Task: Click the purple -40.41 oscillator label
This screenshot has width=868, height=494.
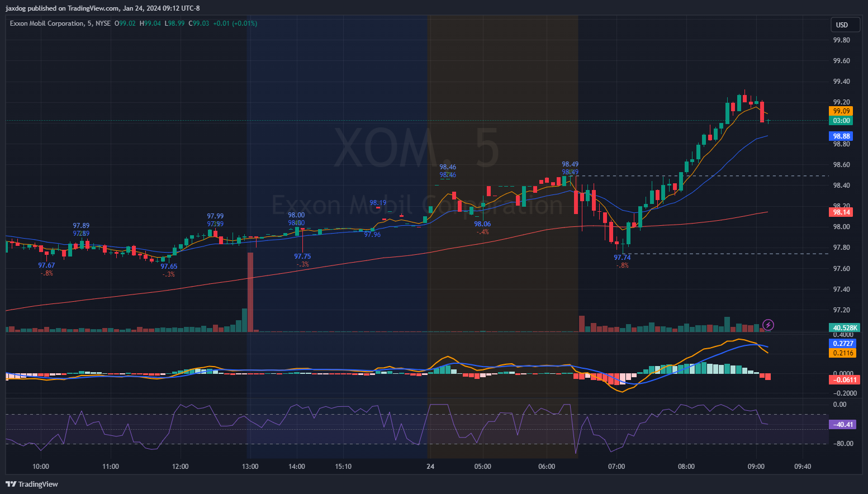Action: tap(843, 425)
